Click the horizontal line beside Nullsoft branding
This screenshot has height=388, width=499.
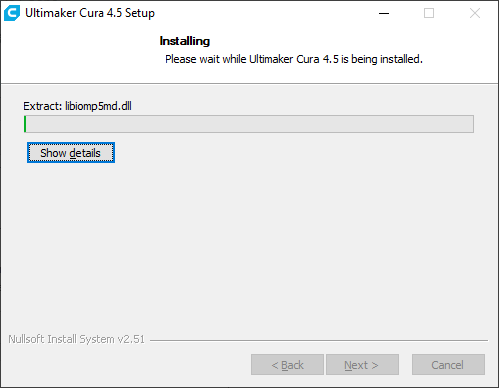319,340
